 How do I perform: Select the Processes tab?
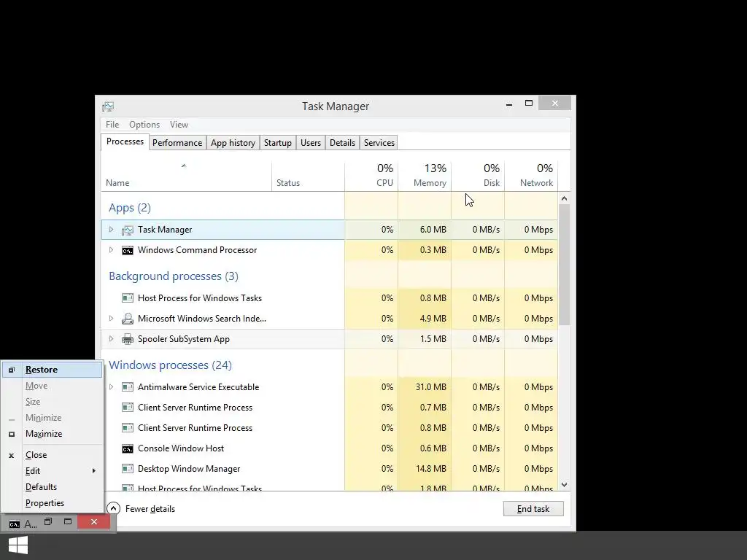point(125,142)
